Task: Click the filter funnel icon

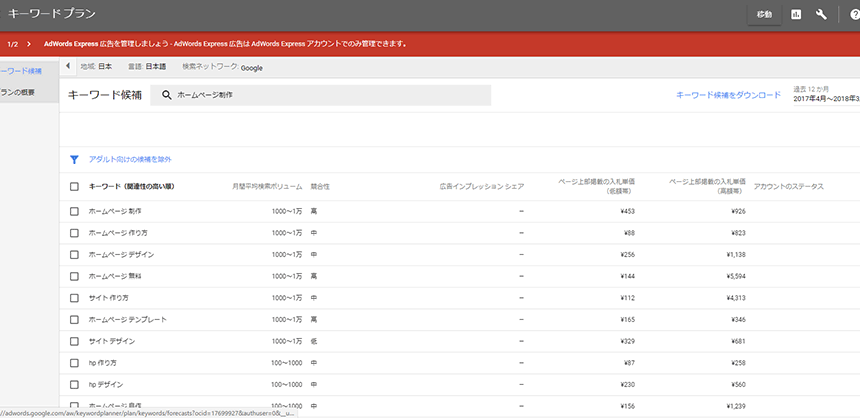Action: [74, 159]
